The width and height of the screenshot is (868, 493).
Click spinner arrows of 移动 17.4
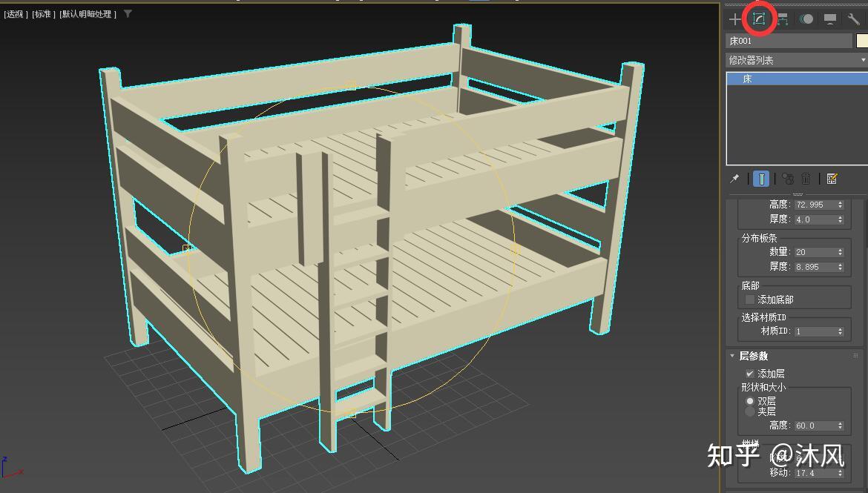point(841,473)
